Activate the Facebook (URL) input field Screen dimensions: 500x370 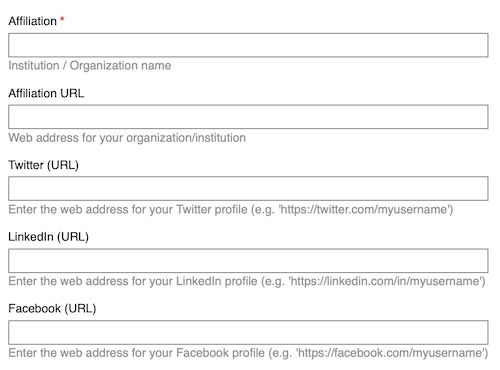click(248, 332)
